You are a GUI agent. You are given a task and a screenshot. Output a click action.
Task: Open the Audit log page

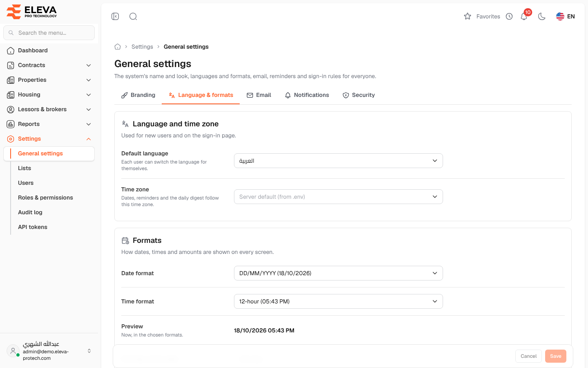pos(30,212)
